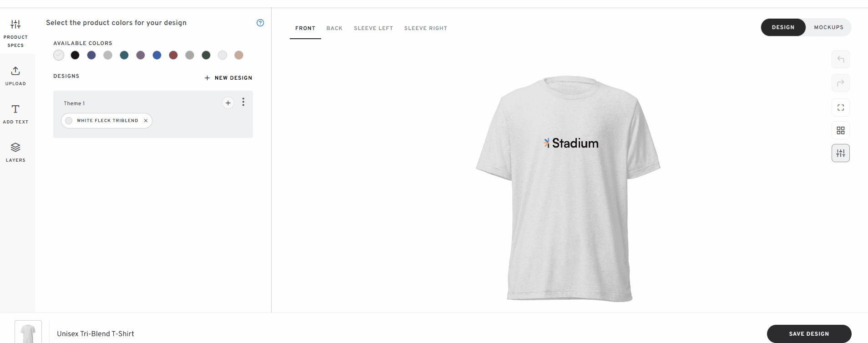Switch to Mockups view
The image size is (868, 343).
828,27
